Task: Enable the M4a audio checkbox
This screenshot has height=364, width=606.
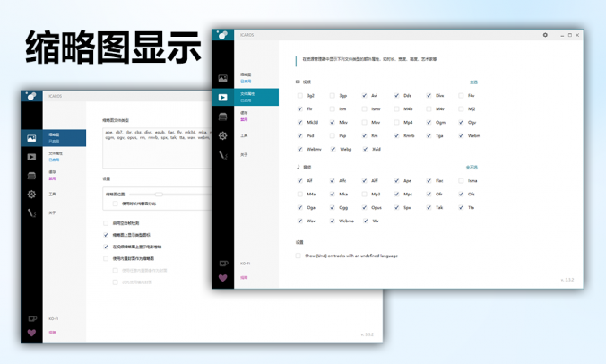Action: point(300,194)
